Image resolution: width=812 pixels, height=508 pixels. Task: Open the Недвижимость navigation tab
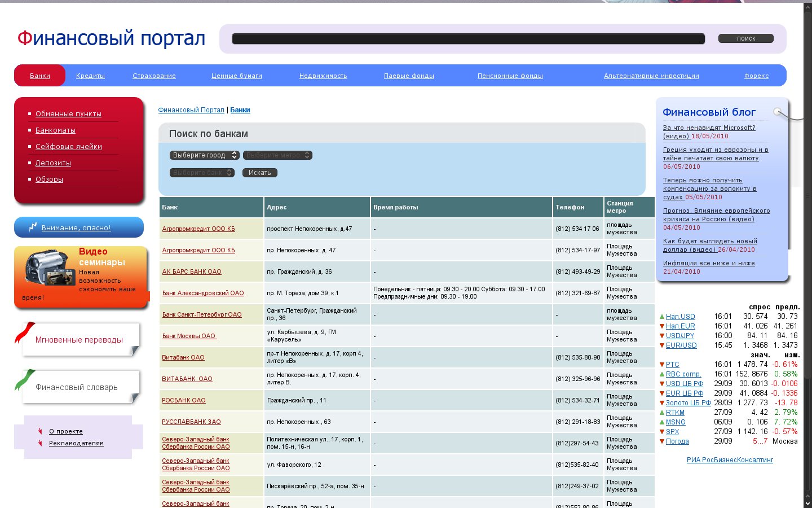point(323,76)
